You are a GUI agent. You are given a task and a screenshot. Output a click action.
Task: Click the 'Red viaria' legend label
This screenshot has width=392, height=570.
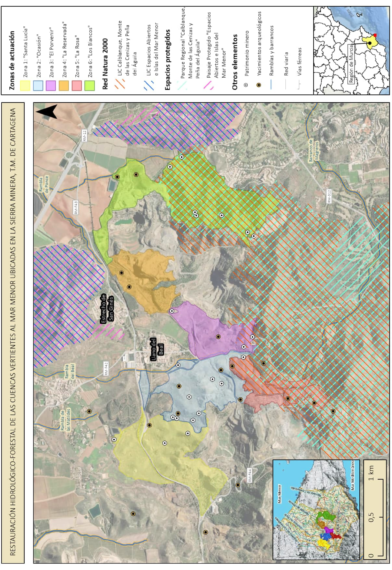(286, 64)
